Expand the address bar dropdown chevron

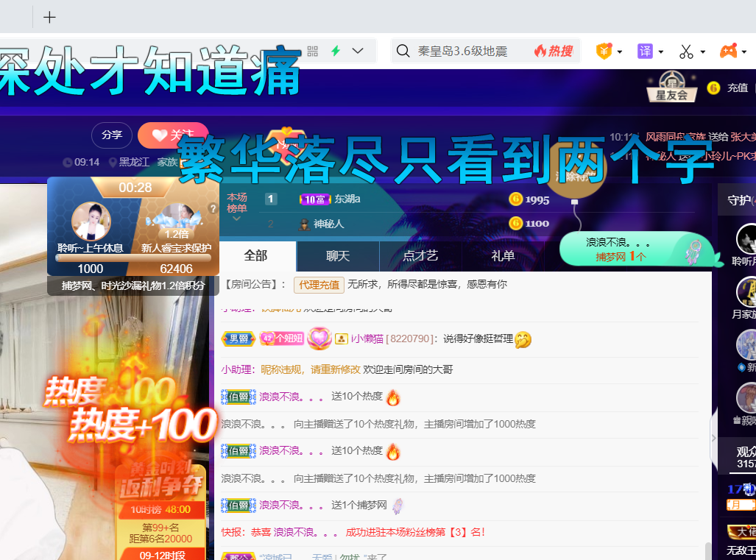coord(358,51)
